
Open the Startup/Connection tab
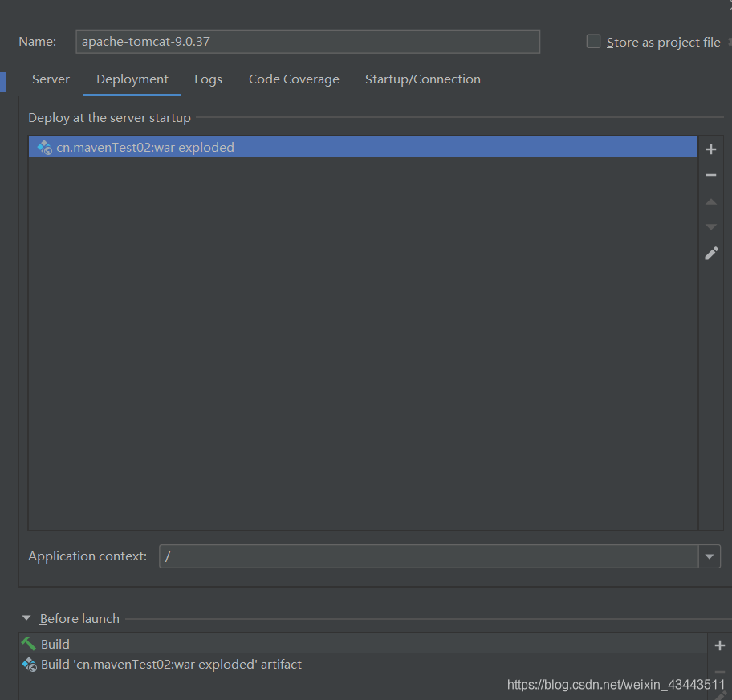[x=423, y=79]
